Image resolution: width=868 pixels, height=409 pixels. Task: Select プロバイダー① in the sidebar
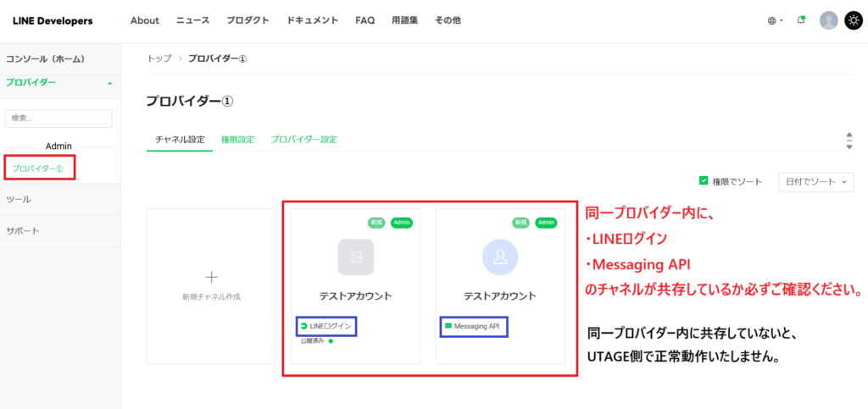point(38,169)
